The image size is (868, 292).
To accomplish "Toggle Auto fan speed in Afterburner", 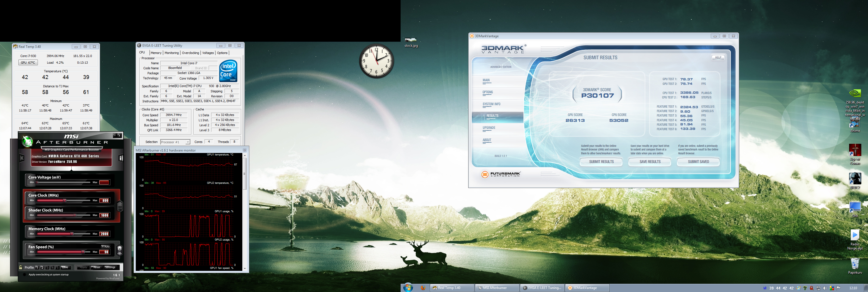I will click(106, 247).
